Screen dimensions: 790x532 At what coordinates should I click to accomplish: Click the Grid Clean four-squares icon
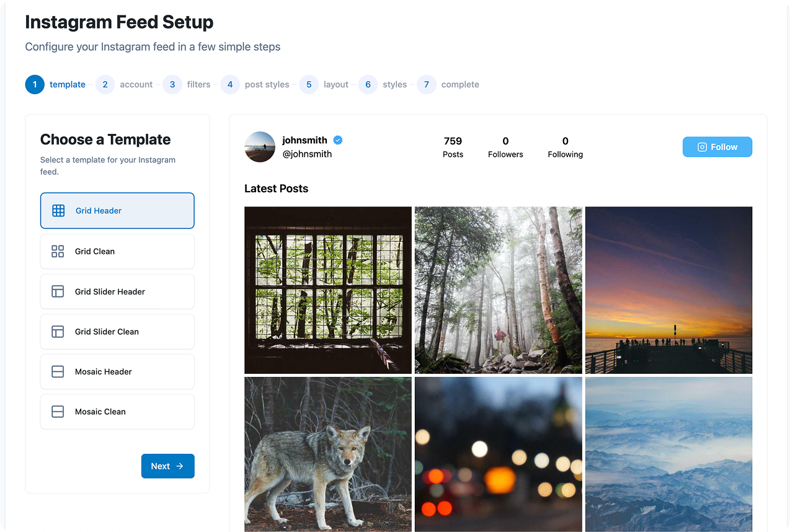click(58, 251)
